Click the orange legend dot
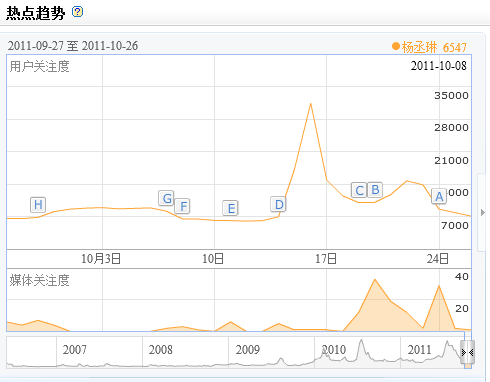This screenshot has height=382, width=490. pyautogui.click(x=396, y=46)
